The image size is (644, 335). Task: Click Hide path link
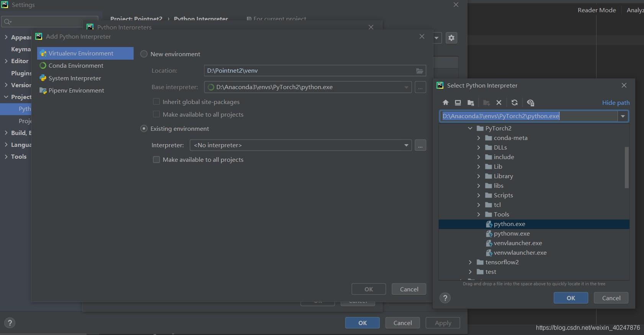click(616, 102)
